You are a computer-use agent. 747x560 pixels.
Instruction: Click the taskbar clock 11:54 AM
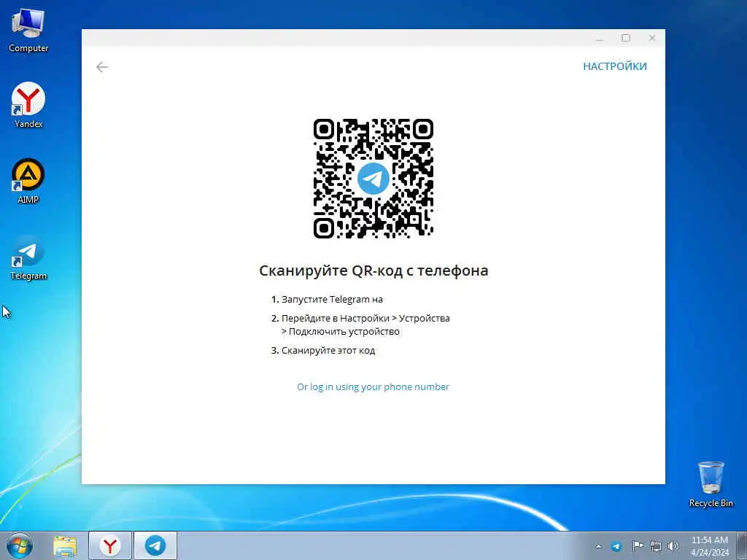709,540
